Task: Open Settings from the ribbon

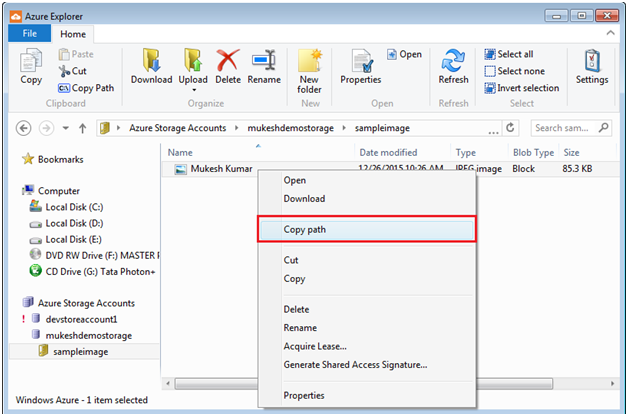Action: pyautogui.click(x=592, y=66)
